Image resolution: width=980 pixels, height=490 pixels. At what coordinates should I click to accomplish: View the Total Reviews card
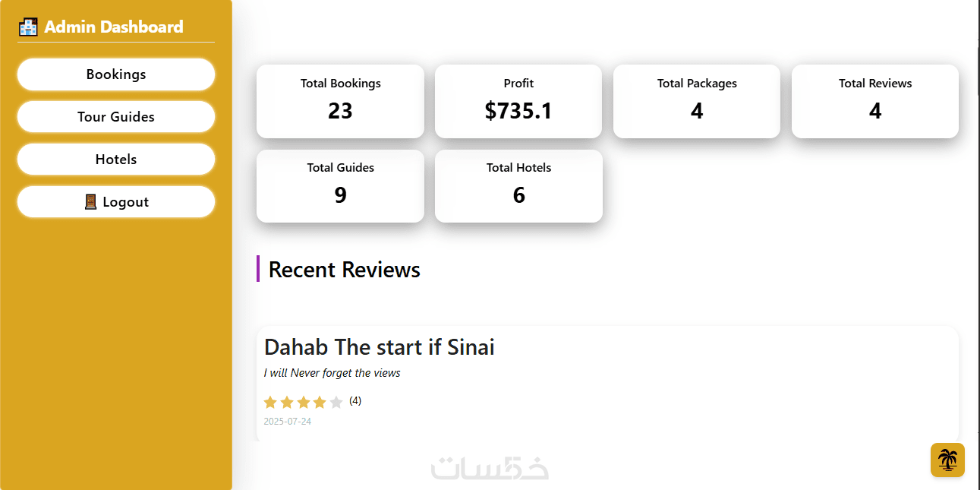coord(875,101)
